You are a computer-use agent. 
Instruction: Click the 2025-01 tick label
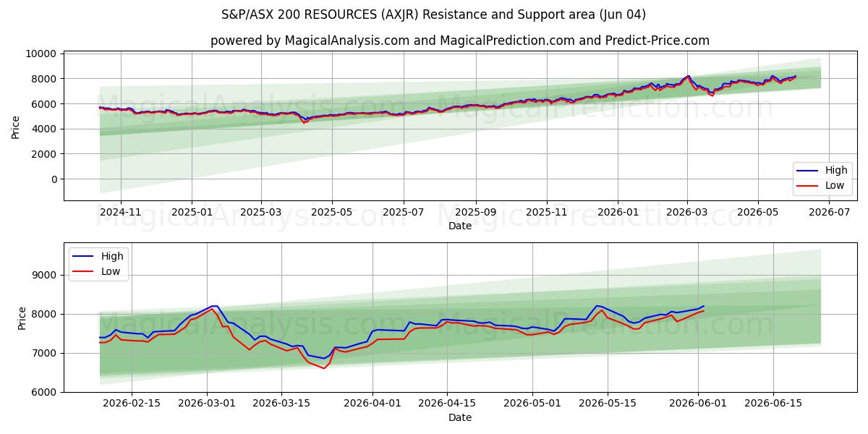[x=192, y=212]
